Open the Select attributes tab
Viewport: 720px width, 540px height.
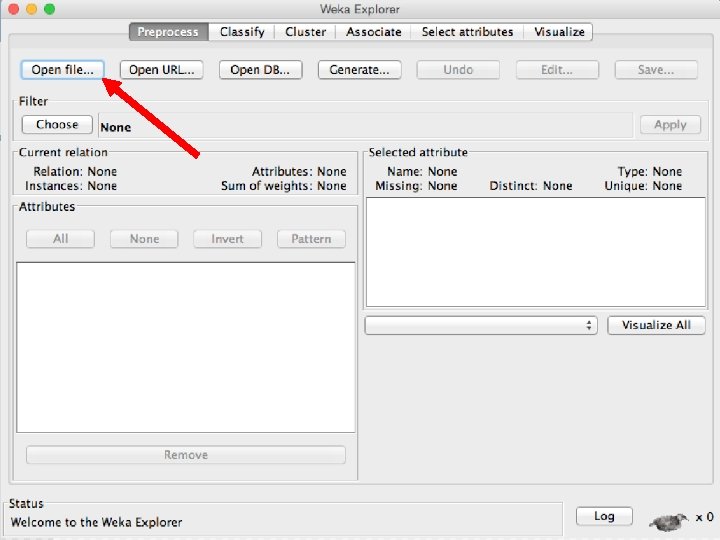(x=467, y=32)
